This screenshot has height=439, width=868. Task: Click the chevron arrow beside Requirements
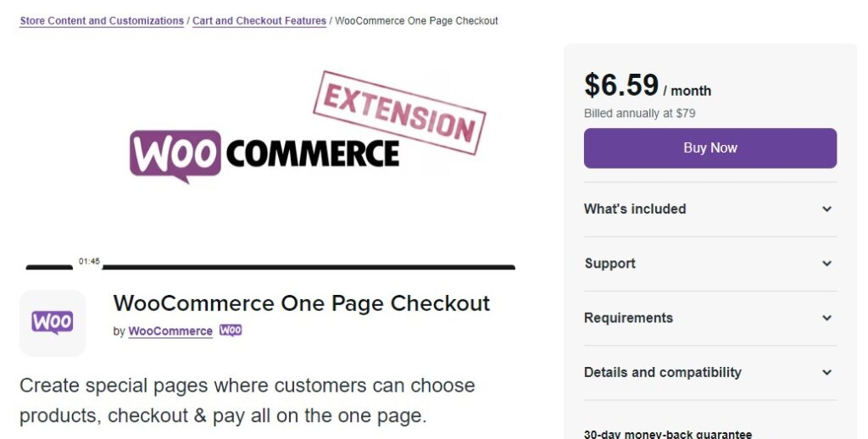coord(826,319)
